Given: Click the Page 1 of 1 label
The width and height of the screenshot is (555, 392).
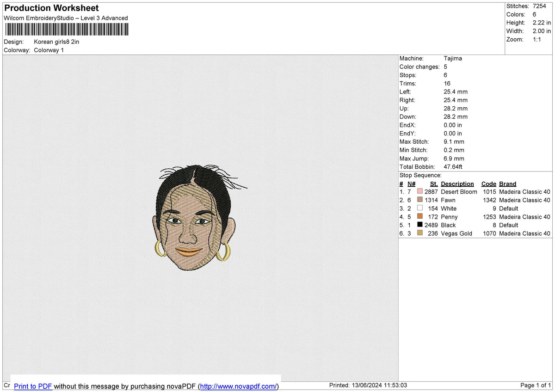Looking at the screenshot, I should click(536, 385).
